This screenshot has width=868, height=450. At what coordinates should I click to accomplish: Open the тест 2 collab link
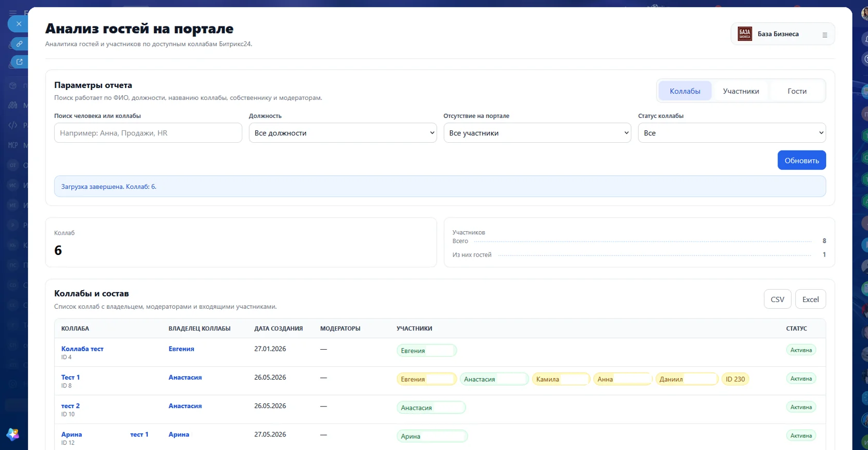click(x=70, y=406)
